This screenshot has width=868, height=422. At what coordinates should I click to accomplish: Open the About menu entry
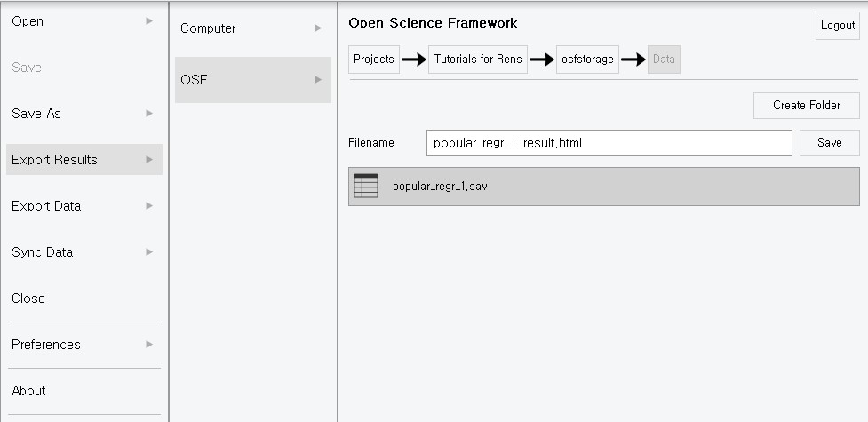pyautogui.click(x=28, y=391)
